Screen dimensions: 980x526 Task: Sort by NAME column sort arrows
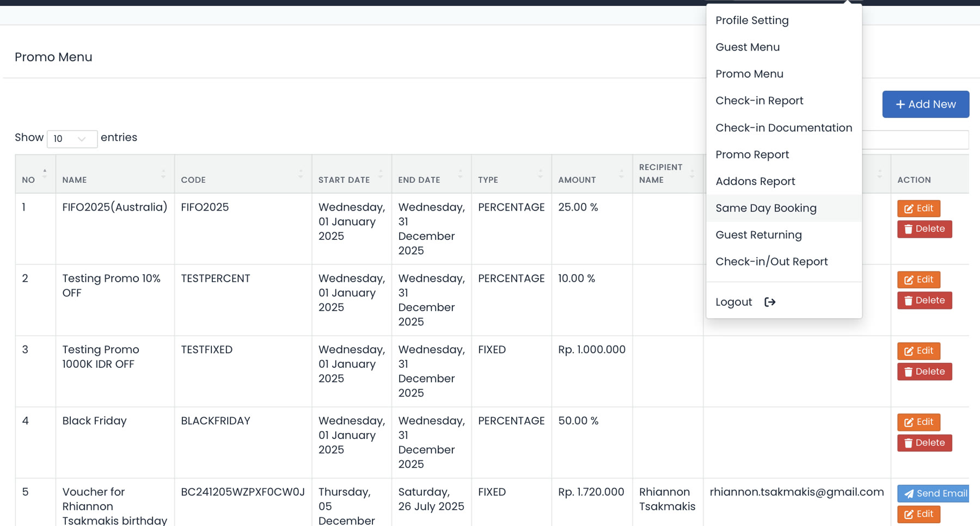[163, 174]
